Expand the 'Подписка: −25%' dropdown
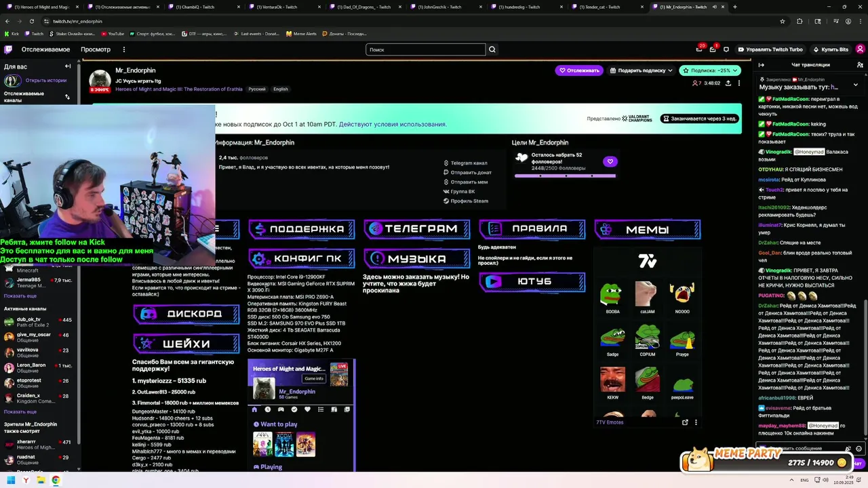Screen dimensions: 868x488 click(x=710, y=70)
